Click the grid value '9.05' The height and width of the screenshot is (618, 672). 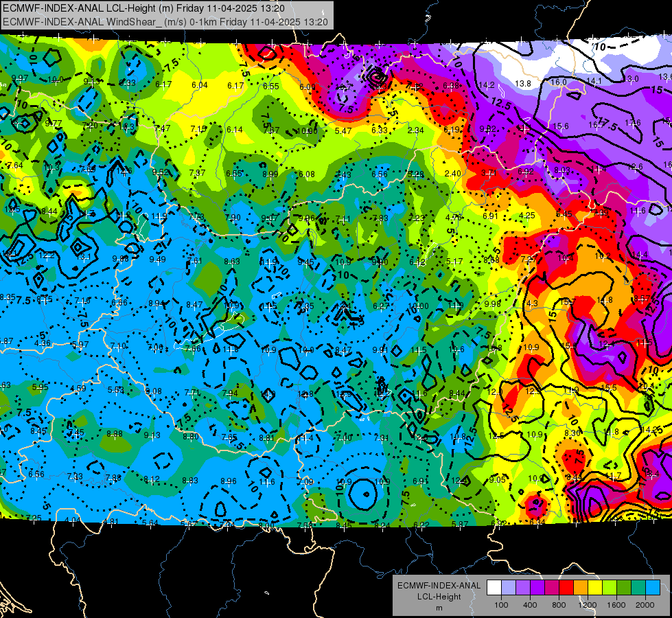coord(497,479)
